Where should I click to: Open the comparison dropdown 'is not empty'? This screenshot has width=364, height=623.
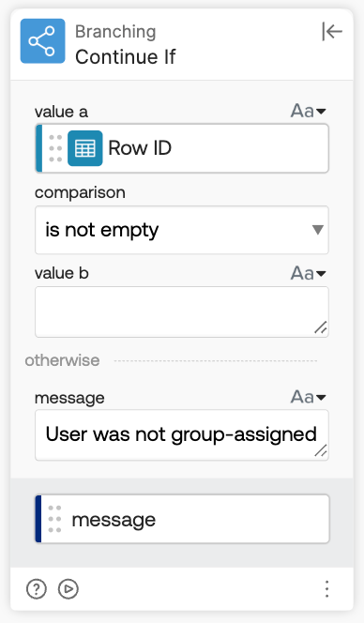tap(182, 230)
